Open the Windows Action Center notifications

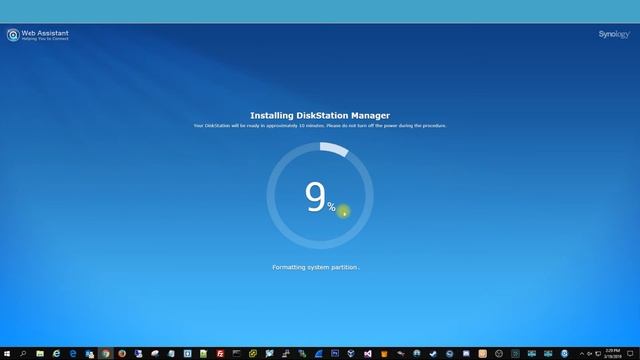pos(630,353)
